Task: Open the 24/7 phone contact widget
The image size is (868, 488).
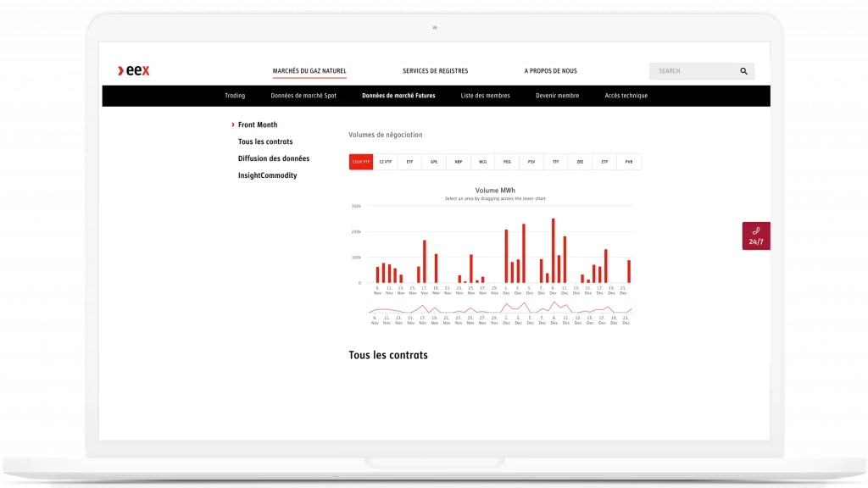Action: (755, 236)
